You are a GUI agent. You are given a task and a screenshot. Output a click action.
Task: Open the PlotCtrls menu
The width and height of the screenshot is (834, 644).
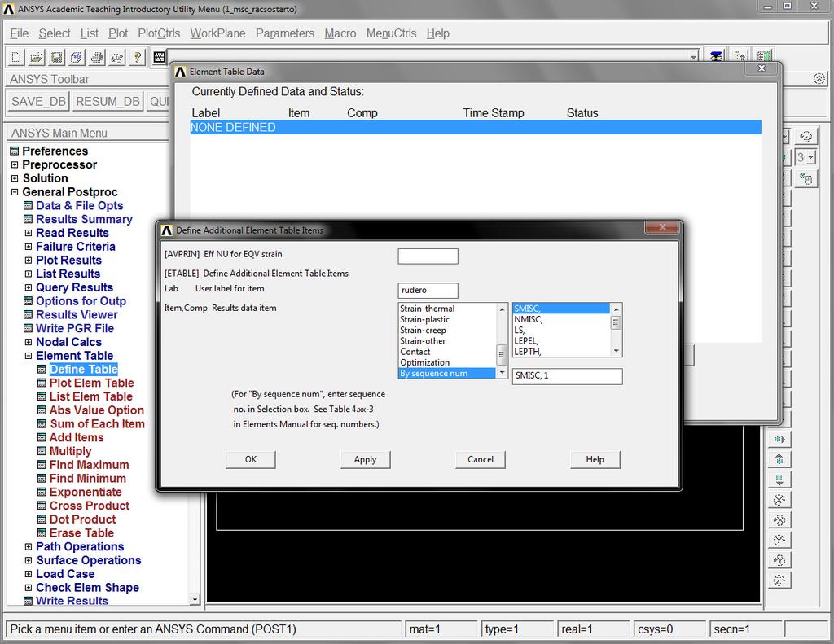[159, 33]
